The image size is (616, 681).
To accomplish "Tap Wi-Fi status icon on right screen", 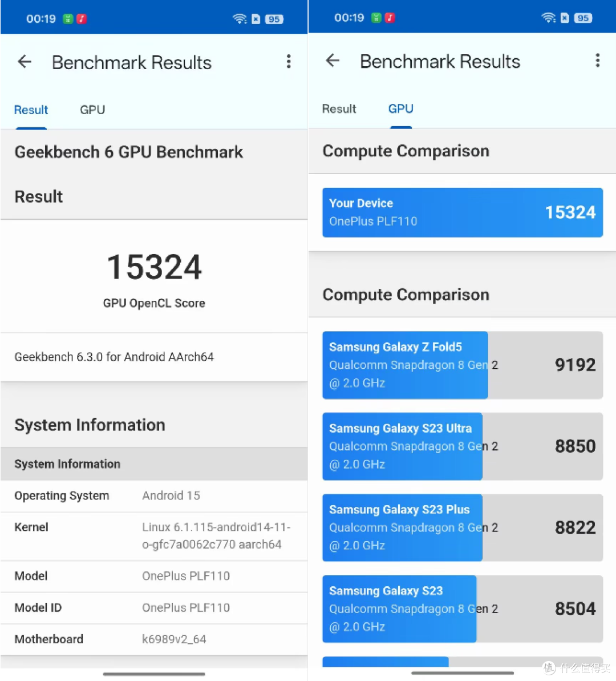I will [548, 18].
